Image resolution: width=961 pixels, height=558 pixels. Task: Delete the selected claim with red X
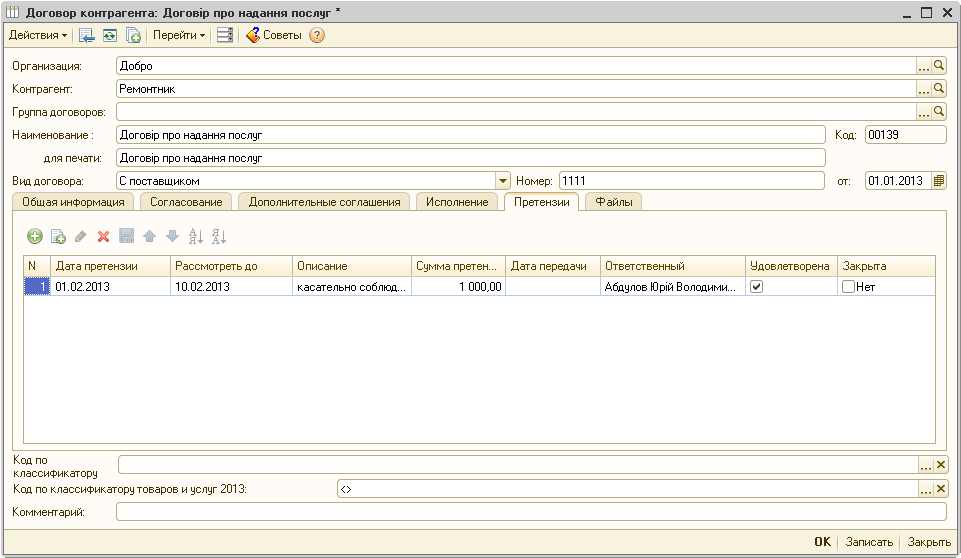[103, 237]
